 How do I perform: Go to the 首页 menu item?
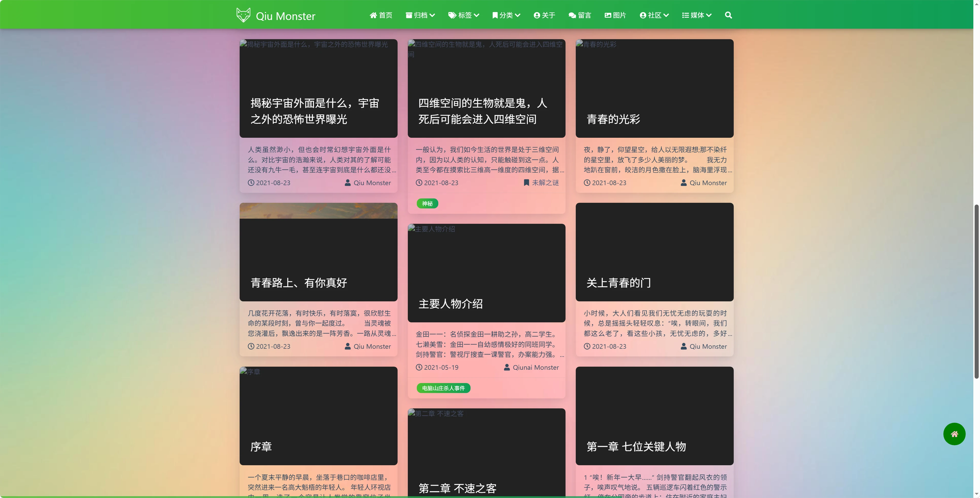coord(381,15)
